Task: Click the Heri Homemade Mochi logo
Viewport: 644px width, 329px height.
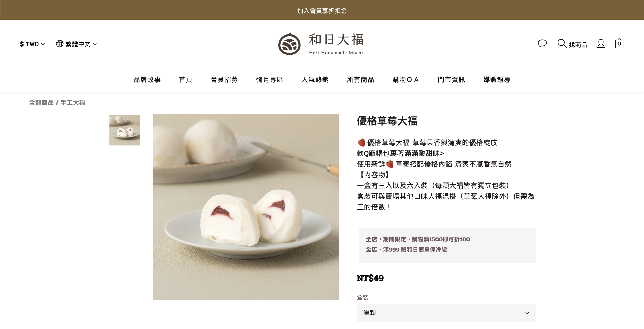Action: (321, 44)
